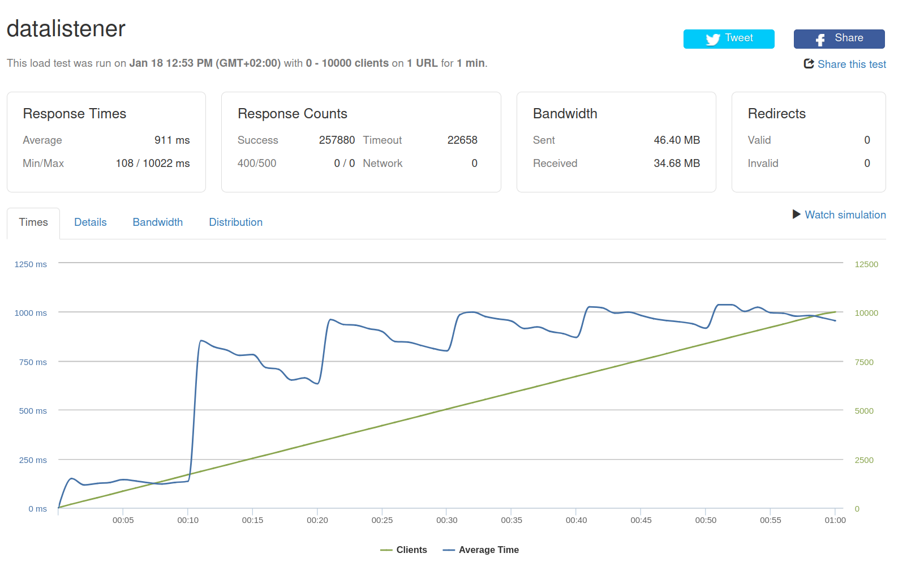Screen dimensions: 924x566
Task: Click the 00:30 time axis label
Action: tap(447, 520)
